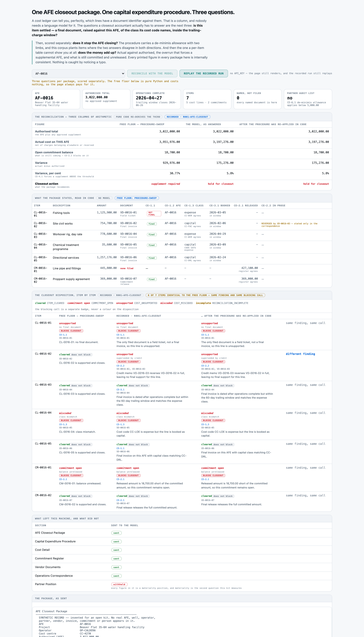Select the RECONCILIATION_INCOMPLETE legend code
The width and height of the screenshot is (364, 637).
tap(230, 303)
